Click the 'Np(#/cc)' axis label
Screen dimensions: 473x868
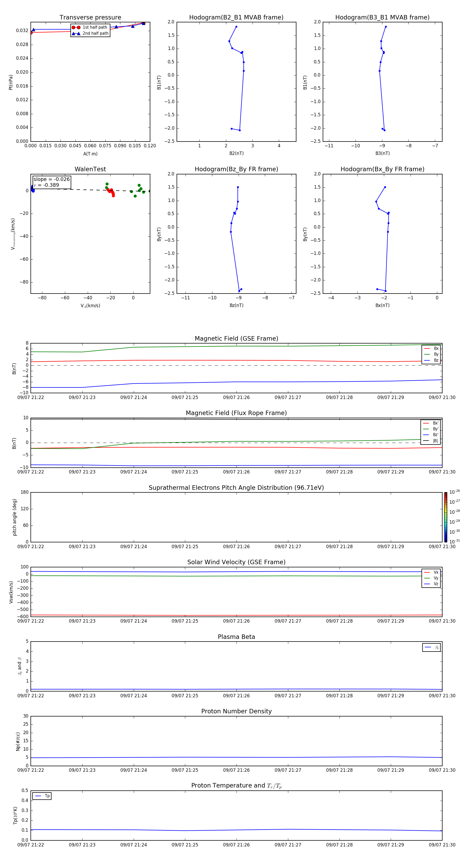(x=18, y=741)
